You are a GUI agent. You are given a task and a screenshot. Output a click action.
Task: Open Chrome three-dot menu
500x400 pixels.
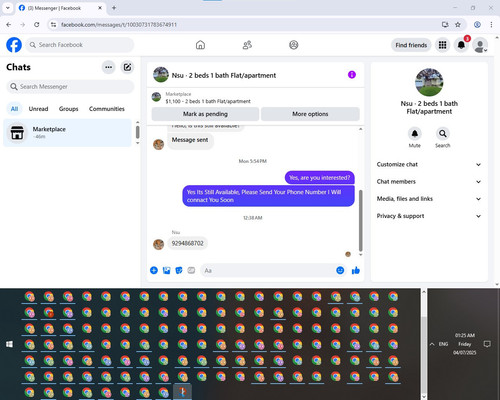pyautogui.click(x=491, y=25)
